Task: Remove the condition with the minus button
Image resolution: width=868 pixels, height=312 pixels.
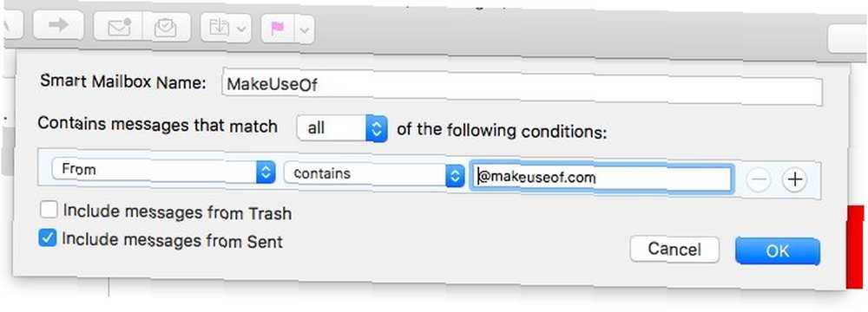Action: point(758,180)
